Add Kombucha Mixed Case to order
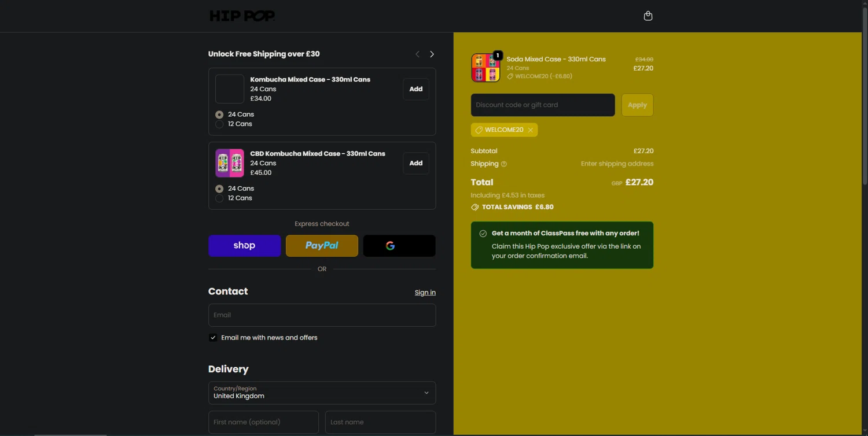The width and height of the screenshot is (868, 436). [x=416, y=89]
